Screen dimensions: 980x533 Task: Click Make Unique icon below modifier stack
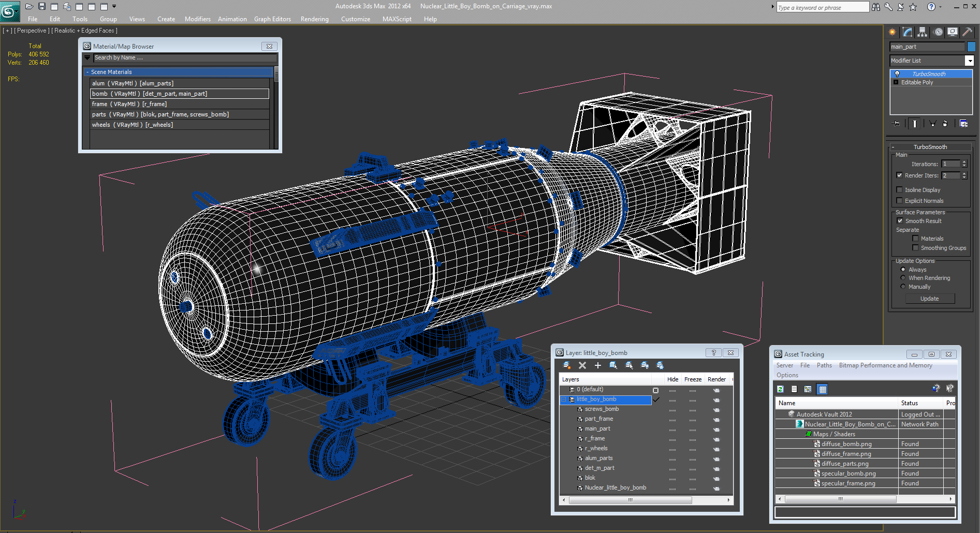(x=932, y=124)
